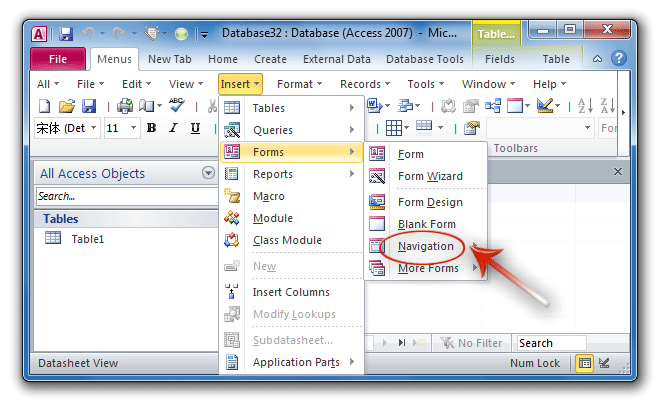Open the Records menu

[365, 84]
